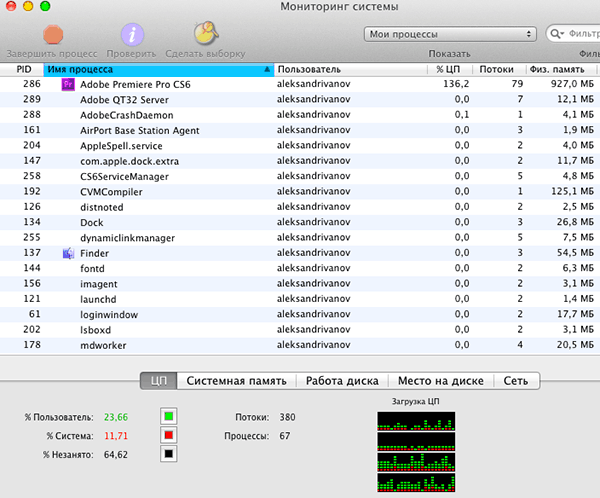Click the Завершить процесс stop icon
The image size is (600, 498).
click(x=53, y=34)
